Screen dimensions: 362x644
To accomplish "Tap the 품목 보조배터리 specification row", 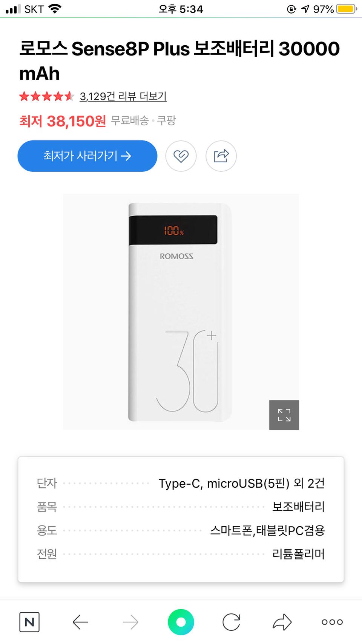I will 181,507.
